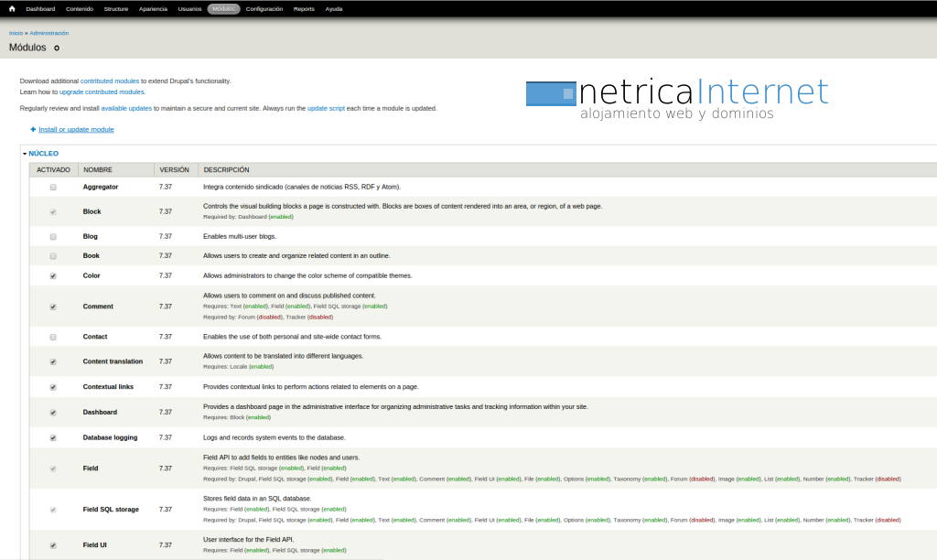Click the add-to-shortcuts icon beside Módulos title
Image resolution: width=937 pixels, height=560 pixels.
pos(57,48)
